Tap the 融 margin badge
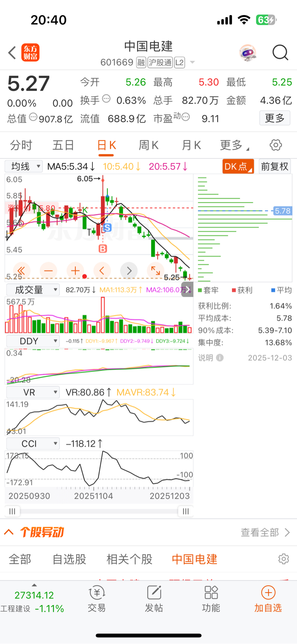Image resolution: width=297 pixels, height=644 pixels. pyautogui.click(x=141, y=62)
